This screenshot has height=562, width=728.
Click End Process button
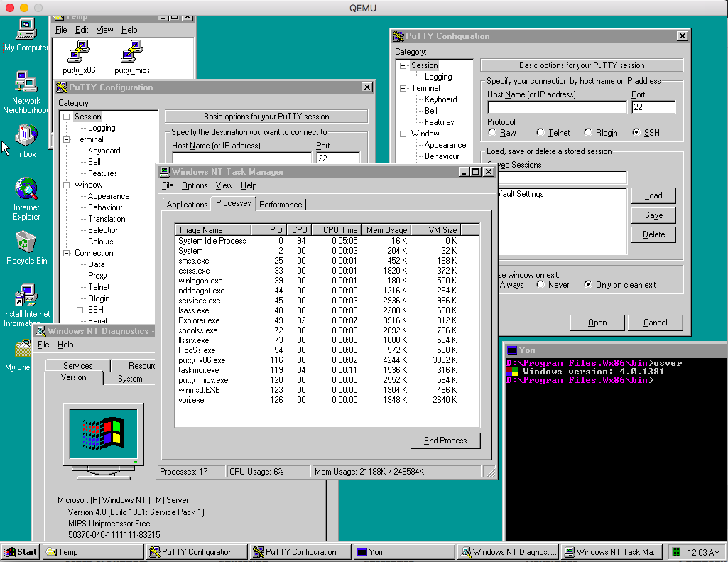click(445, 441)
